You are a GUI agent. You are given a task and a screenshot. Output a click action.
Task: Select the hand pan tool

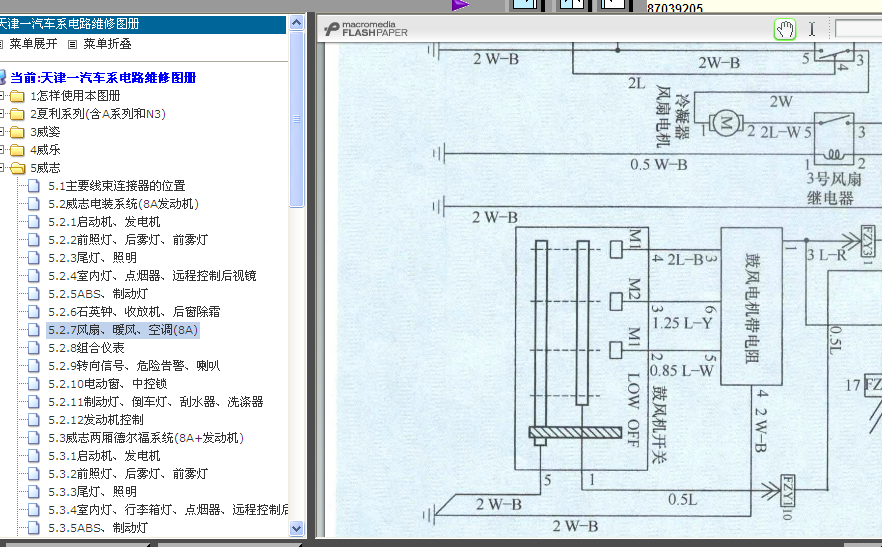coord(785,30)
